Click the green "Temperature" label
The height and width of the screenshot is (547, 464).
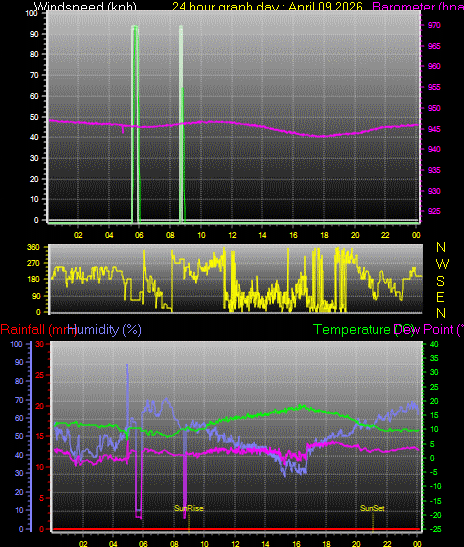[352, 329]
